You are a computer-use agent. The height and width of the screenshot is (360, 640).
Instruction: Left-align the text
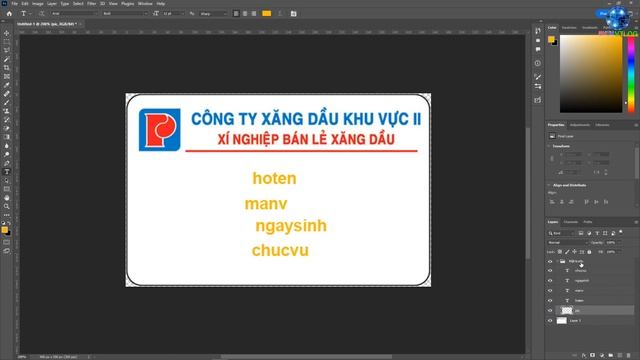236,13
